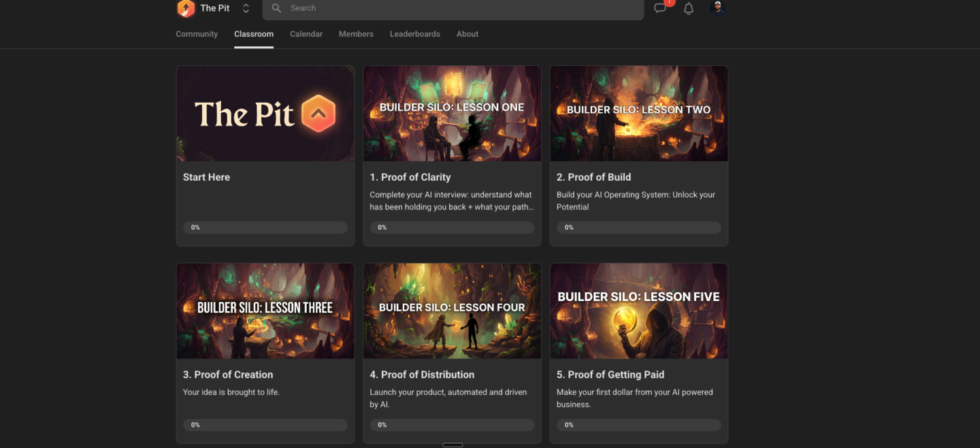Click the Start Here progress bar
This screenshot has height=448, width=980.
pyautogui.click(x=265, y=228)
